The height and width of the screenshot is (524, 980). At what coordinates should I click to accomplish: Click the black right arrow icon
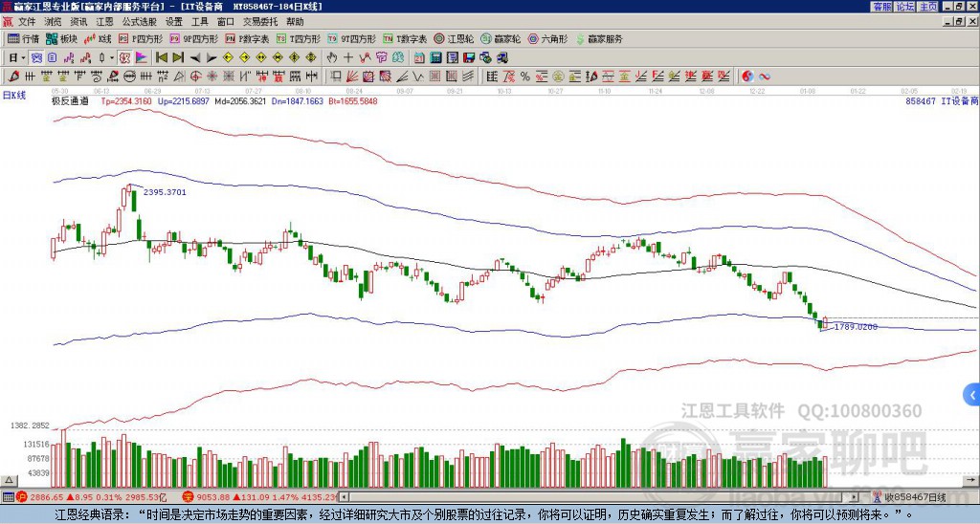(212, 58)
